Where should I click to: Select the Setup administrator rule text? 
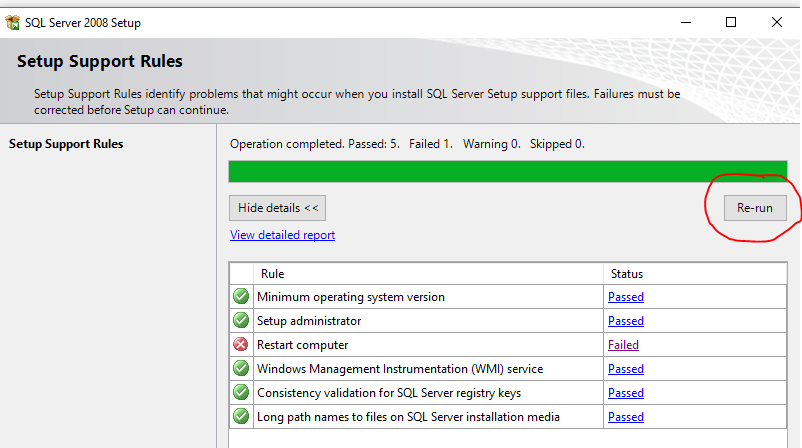click(309, 321)
